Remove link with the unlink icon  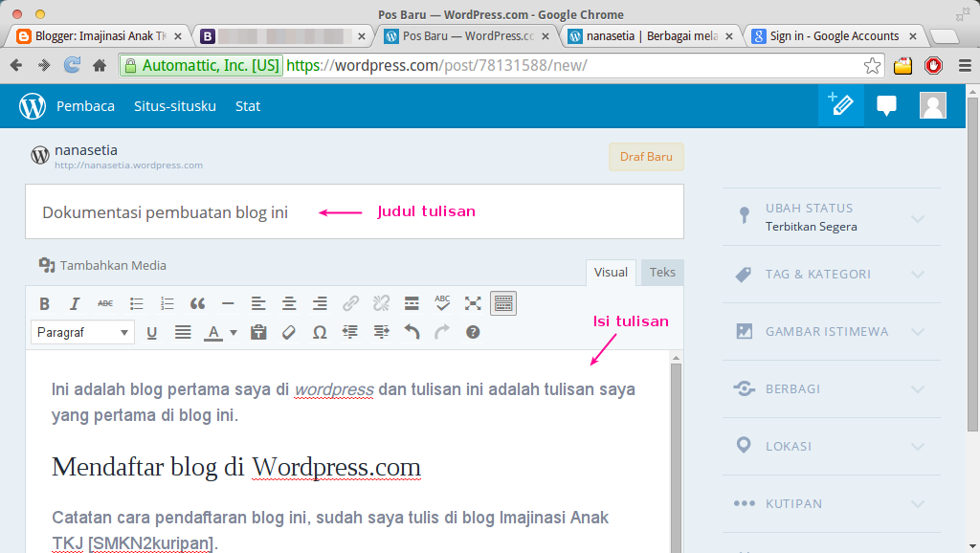tap(381, 303)
